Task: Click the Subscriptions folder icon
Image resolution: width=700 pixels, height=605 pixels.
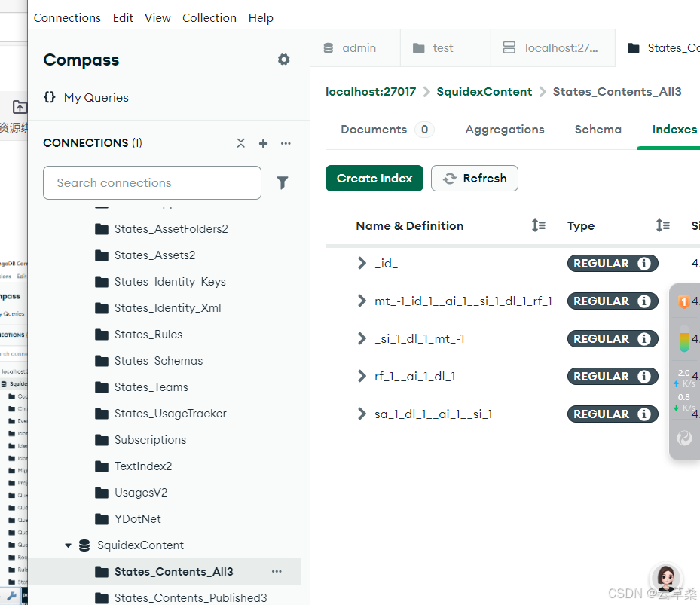Action: [x=102, y=440]
